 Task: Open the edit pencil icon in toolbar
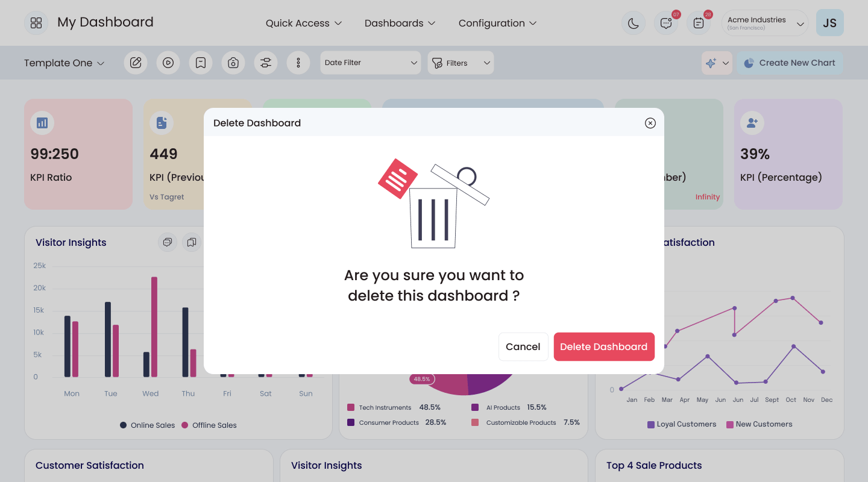coord(136,63)
